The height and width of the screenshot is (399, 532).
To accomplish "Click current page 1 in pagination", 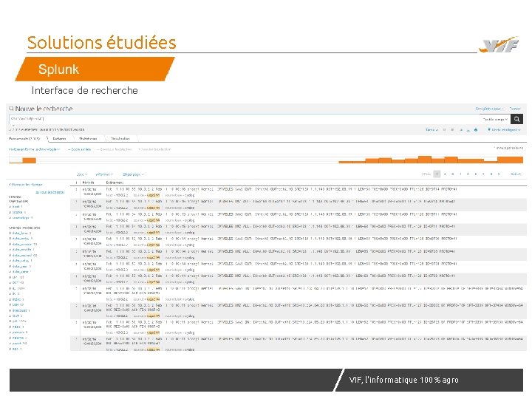I will (437, 174).
